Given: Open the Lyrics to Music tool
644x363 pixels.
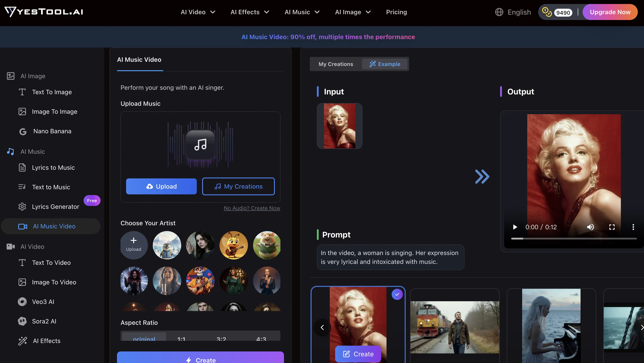Looking at the screenshot, I should [53, 168].
